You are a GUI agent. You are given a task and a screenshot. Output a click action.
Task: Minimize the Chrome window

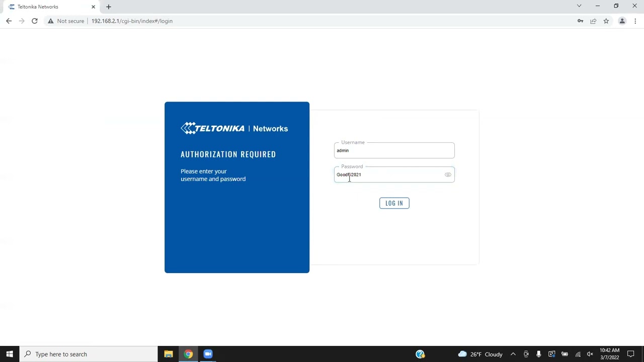[598, 6]
